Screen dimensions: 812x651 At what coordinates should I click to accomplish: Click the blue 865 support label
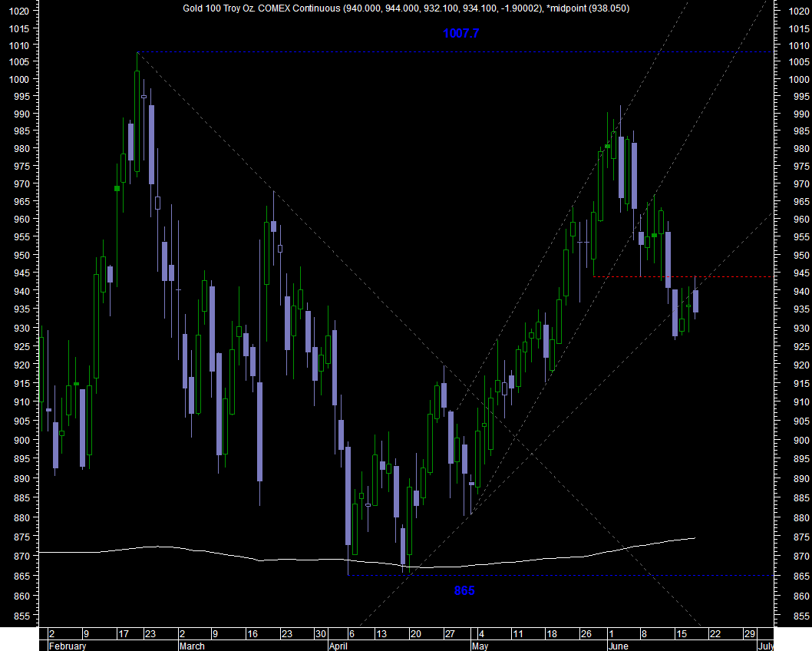click(x=464, y=590)
